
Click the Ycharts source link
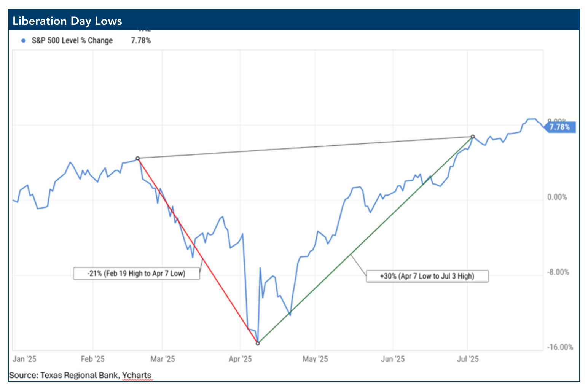(137, 376)
